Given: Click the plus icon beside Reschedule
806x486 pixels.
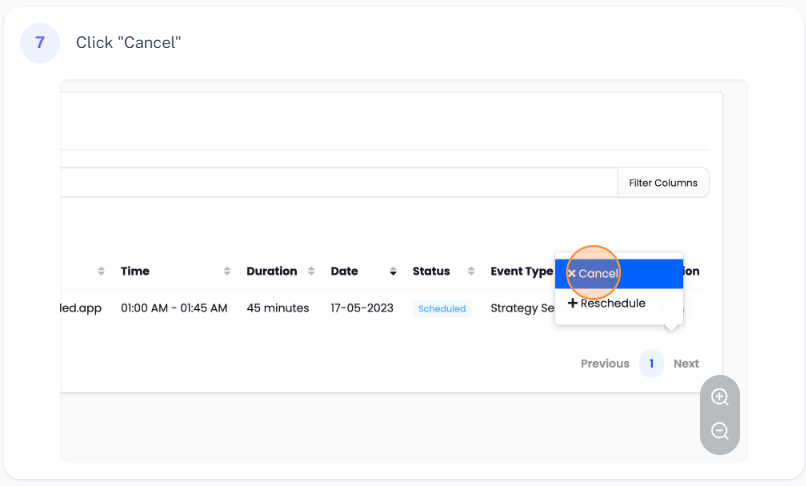Looking at the screenshot, I should click(x=573, y=303).
